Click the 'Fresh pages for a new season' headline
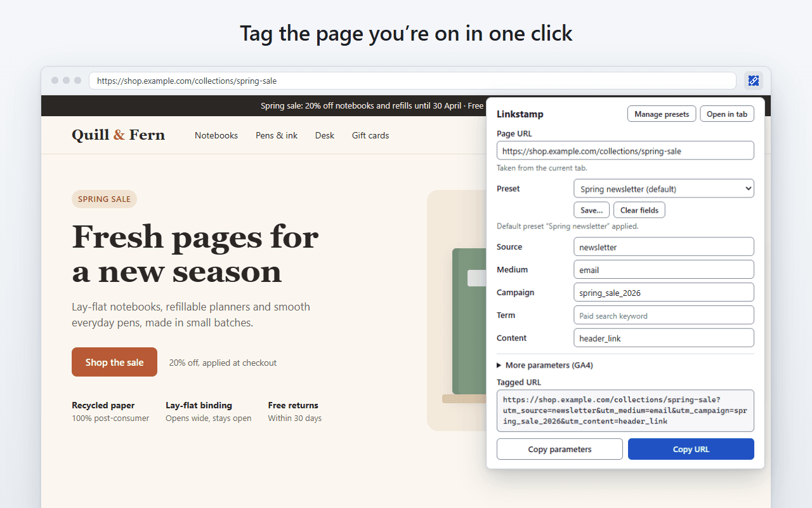 195,253
